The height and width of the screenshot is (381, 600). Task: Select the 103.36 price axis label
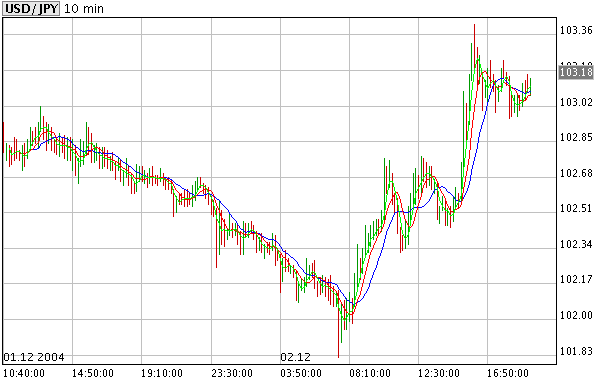click(576, 30)
